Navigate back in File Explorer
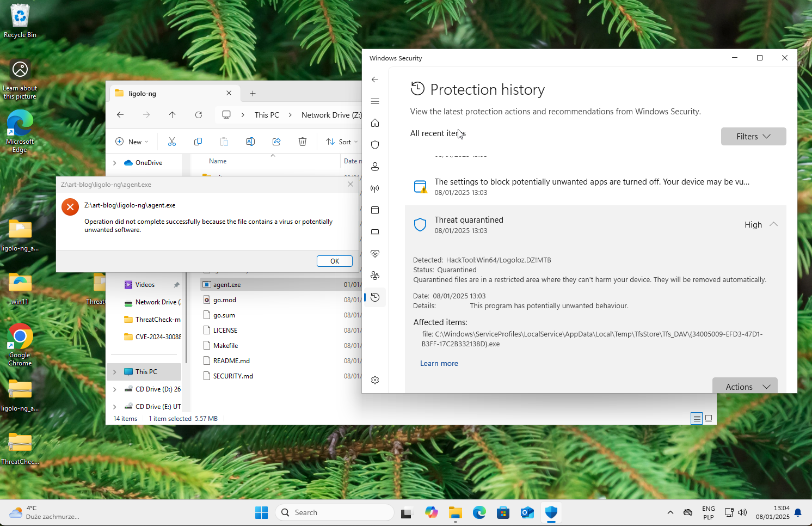This screenshot has width=812, height=526. pyautogui.click(x=120, y=115)
